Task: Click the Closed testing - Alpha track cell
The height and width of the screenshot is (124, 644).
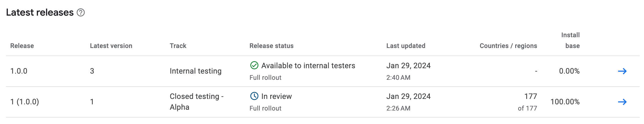Action: coord(196,102)
